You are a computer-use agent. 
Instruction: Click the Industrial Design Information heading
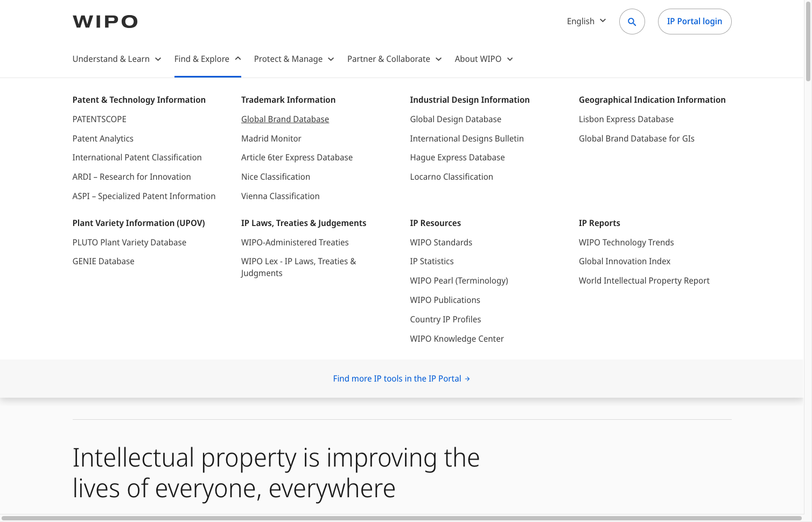coord(470,100)
